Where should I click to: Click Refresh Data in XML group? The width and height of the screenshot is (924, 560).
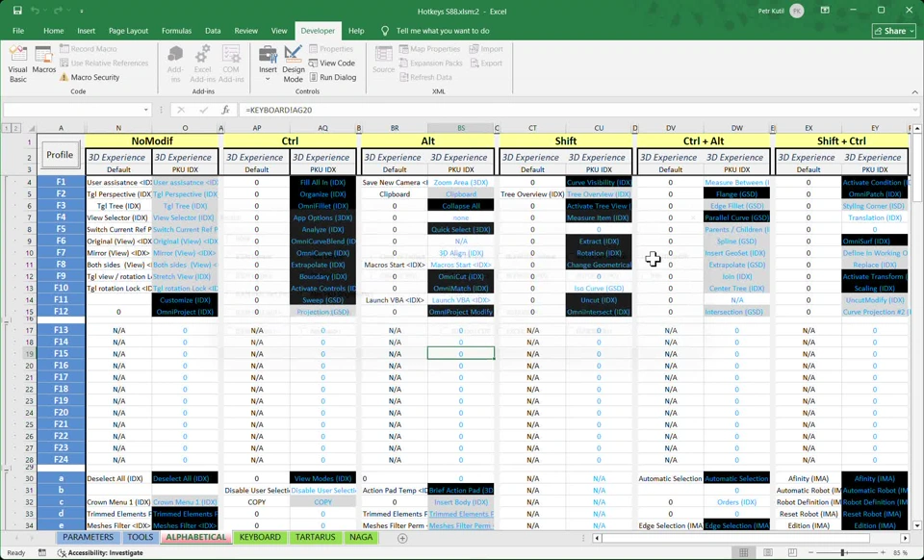point(425,77)
